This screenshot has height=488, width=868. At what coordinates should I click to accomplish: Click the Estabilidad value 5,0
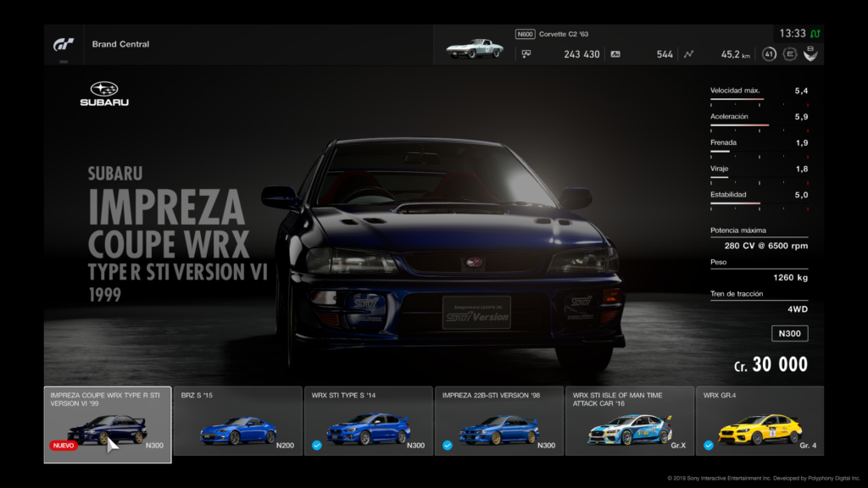pyautogui.click(x=801, y=195)
